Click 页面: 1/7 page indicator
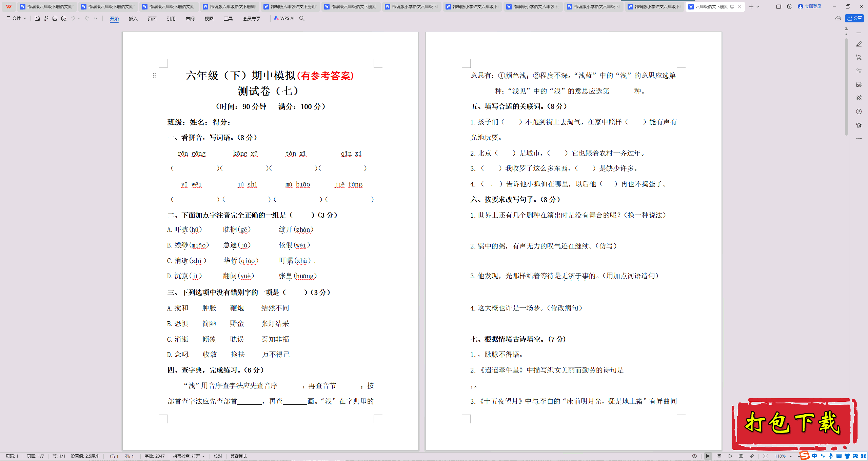868x461 pixels. click(x=36, y=456)
